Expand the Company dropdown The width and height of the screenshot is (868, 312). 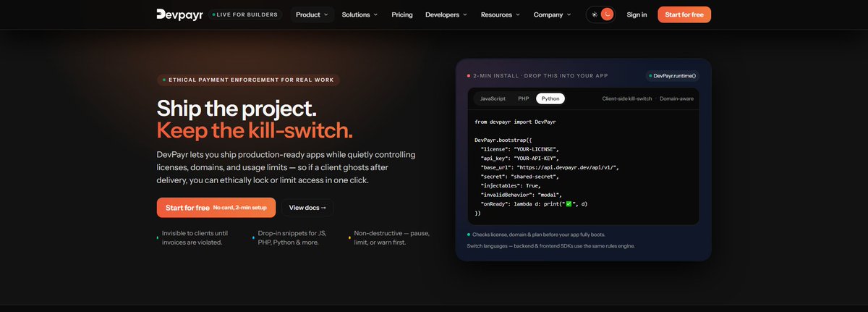(x=552, y=14)
